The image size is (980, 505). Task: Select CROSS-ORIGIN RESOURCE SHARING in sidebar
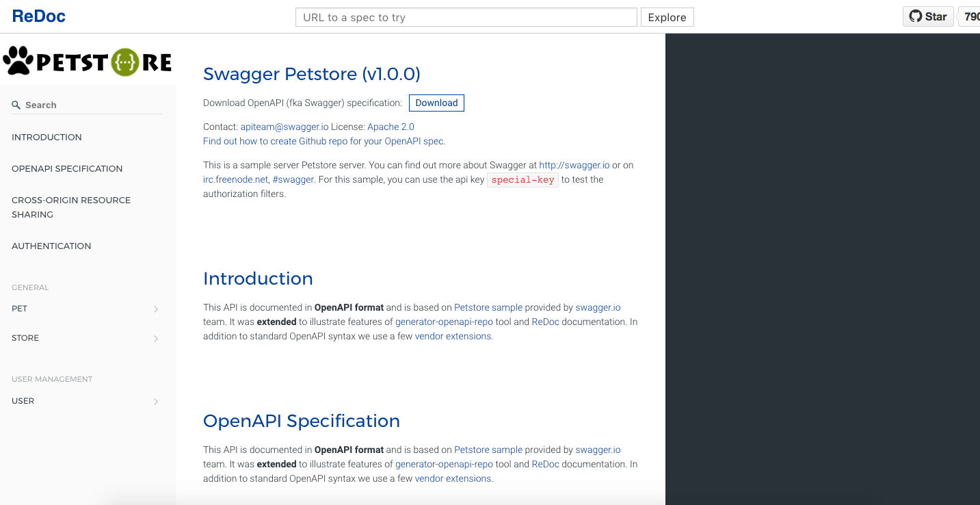pos(70,207)
